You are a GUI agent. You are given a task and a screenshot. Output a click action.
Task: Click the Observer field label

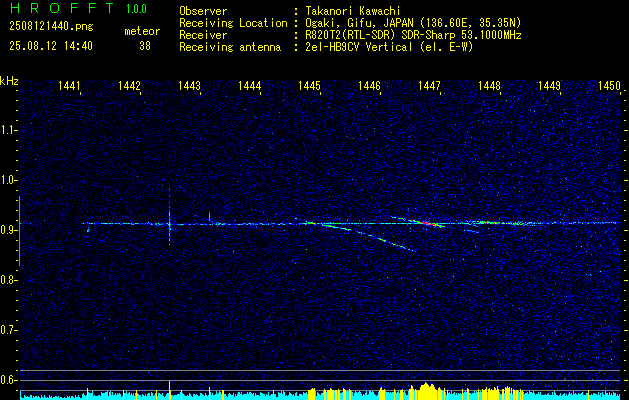coord(203,11)
